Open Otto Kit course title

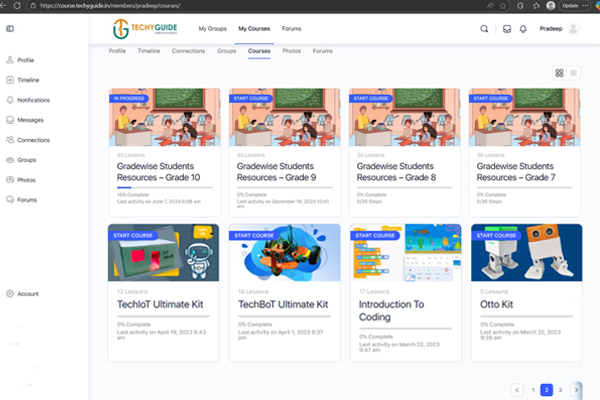pos(496,304)
